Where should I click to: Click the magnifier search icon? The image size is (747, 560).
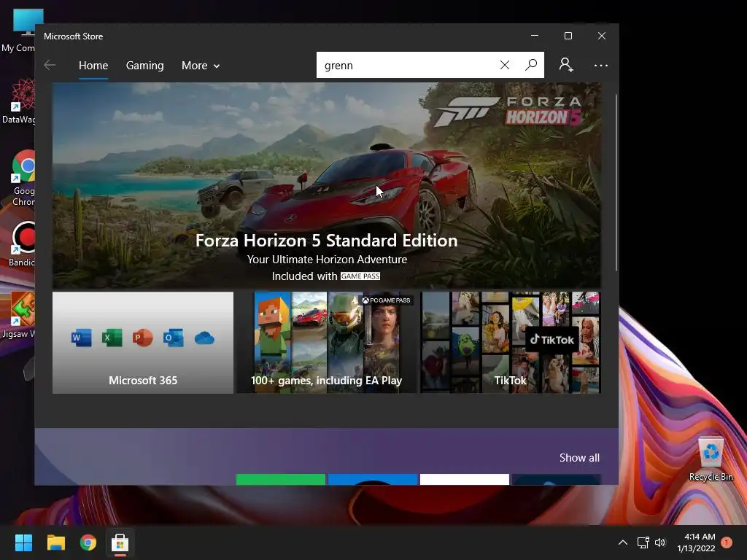pyautogui.click(x=531, y=65)
